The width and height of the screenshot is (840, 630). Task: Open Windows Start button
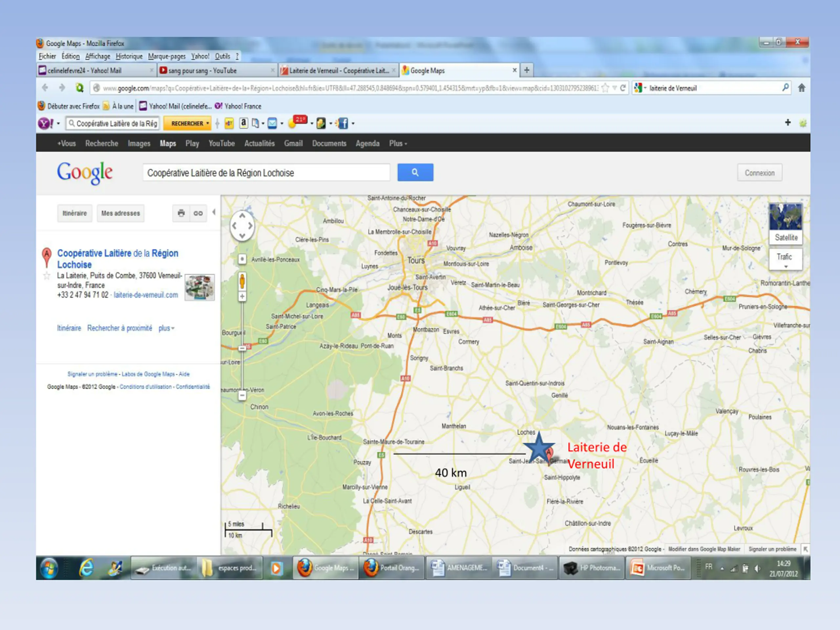pyautogui.click(x=49, y=568)
